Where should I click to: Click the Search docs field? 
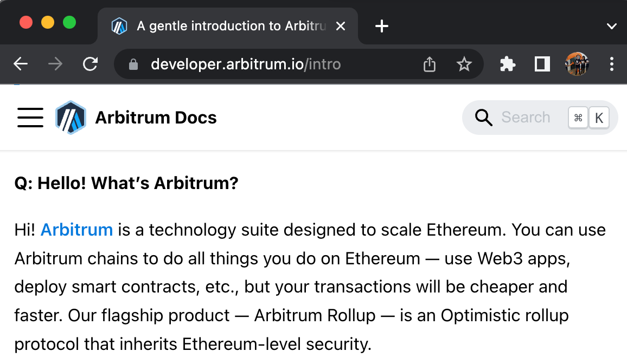point(525,118)
